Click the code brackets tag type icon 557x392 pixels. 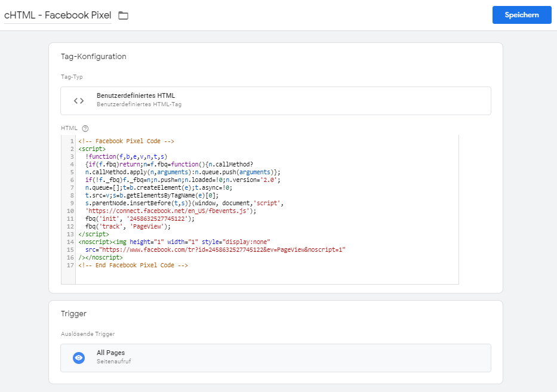tap(79, 101)
